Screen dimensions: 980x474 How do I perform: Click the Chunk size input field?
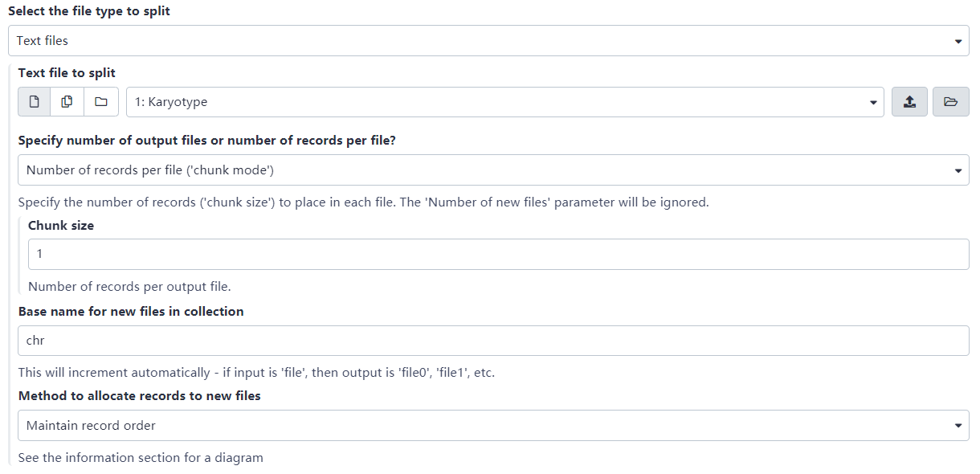(x=498, y=254)
